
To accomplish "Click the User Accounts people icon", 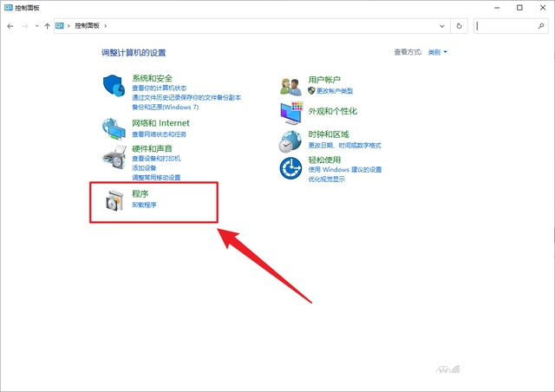I will pyautogui.click(x=291, y=86).
